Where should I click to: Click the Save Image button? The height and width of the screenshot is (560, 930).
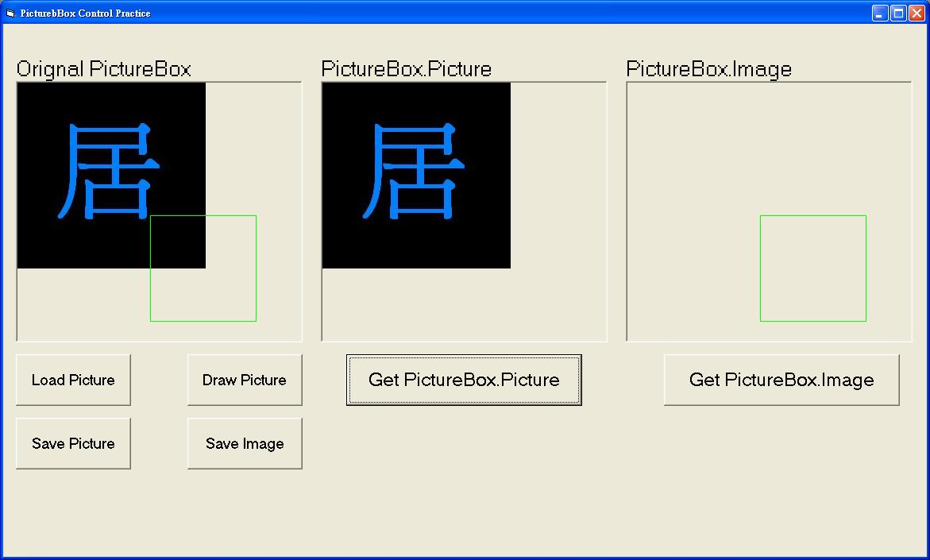[x=244, y=443]
